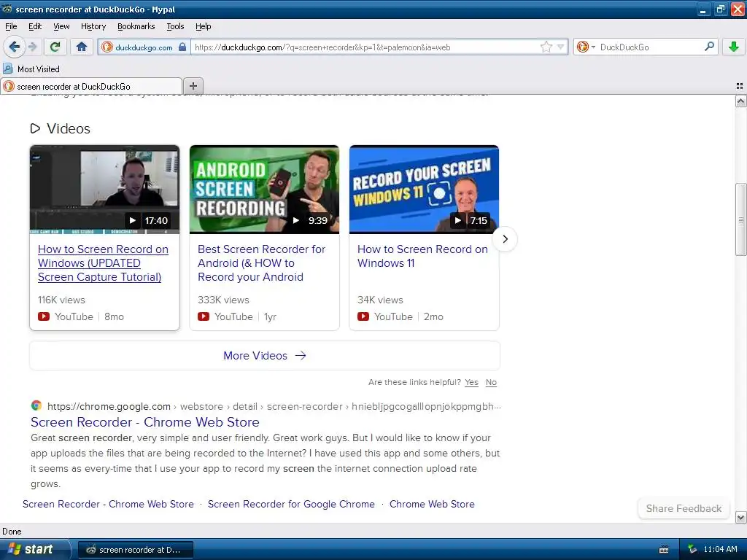Open 'Screen Recorder - Chrome Web Store' result title
Screen dimensions: 747x560
[x=145, y=422]
